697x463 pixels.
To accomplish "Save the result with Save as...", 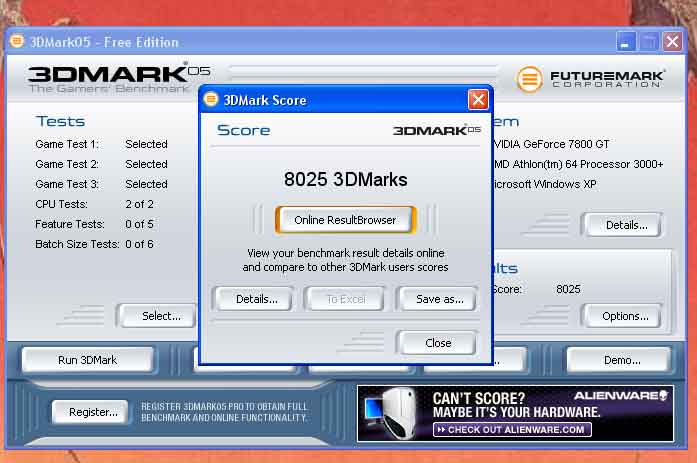I will click(x=439, y=299).
